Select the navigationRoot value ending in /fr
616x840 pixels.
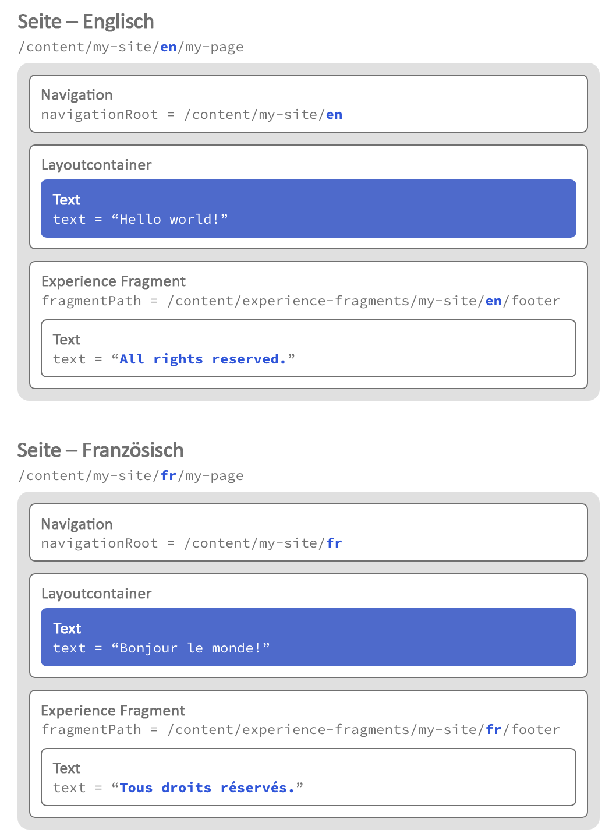coord(263,543)
